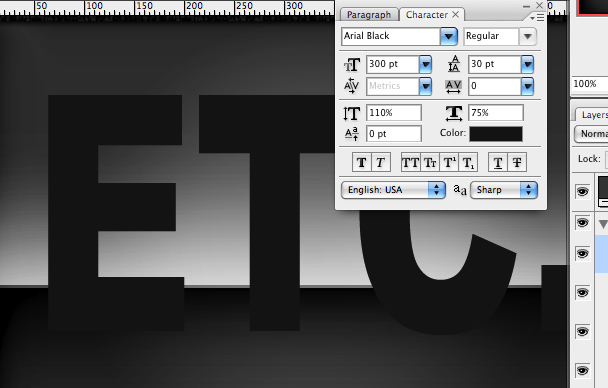Toggle visibility of the bottom layer eye
The image size is (608, 388).
pyautogui.click(x=582, y=370)
